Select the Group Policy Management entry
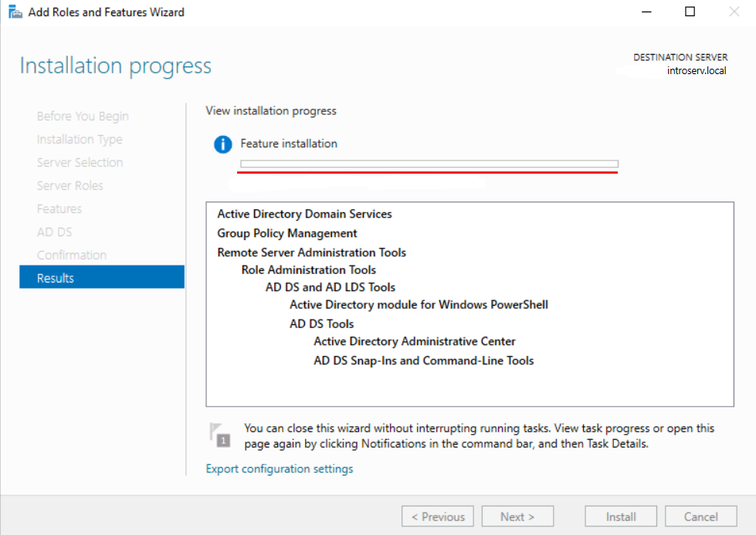The height and width of the screenshot is (535, 756). [286, 233]
